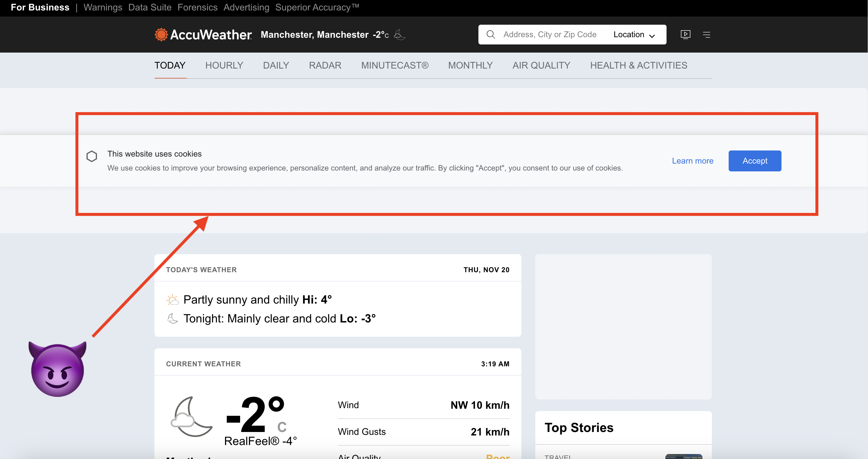Open the video player icon in header
This screenshot has height=459, width=868.
point(685,34)
